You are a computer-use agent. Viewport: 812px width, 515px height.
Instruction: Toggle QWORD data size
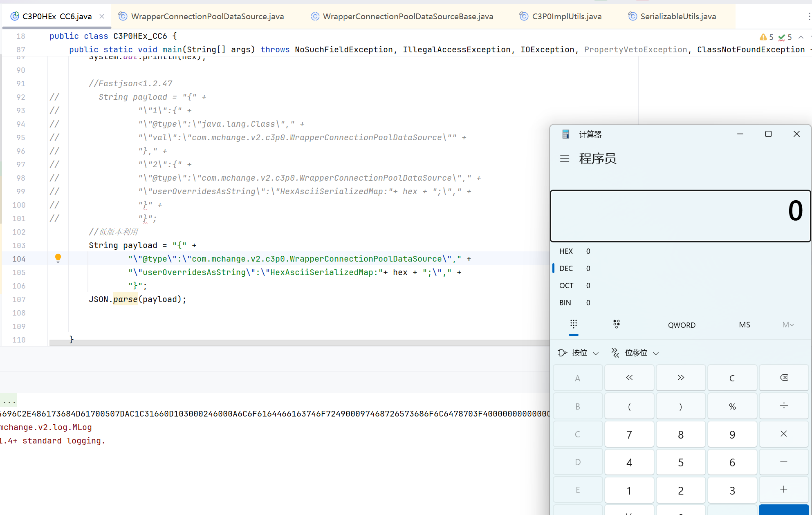(682, 325)
